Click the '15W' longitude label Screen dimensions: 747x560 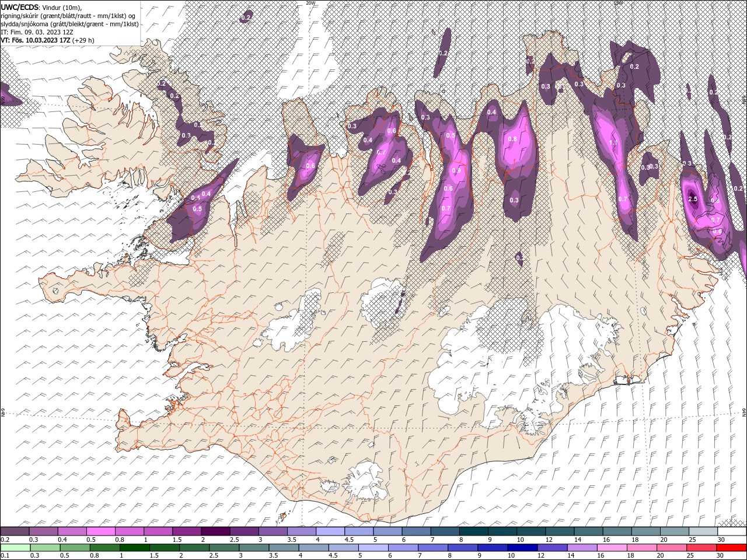click(x=618, y=3)
